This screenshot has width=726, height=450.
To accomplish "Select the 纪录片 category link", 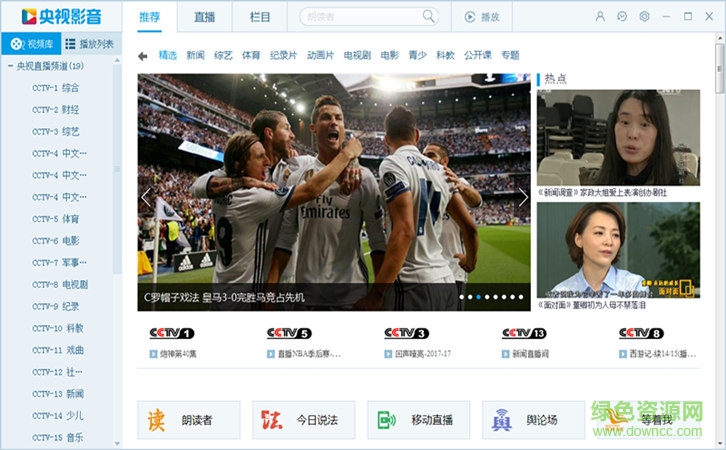I will tap(284, 56).
